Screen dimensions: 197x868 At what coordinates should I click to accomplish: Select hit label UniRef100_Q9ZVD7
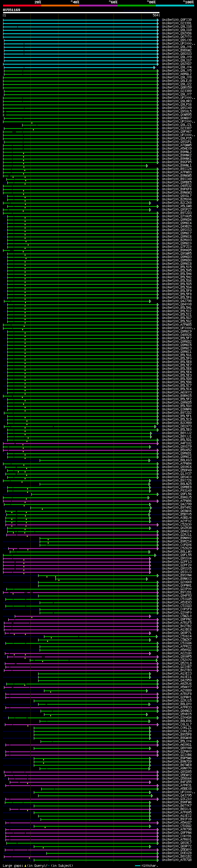(177, 64)
